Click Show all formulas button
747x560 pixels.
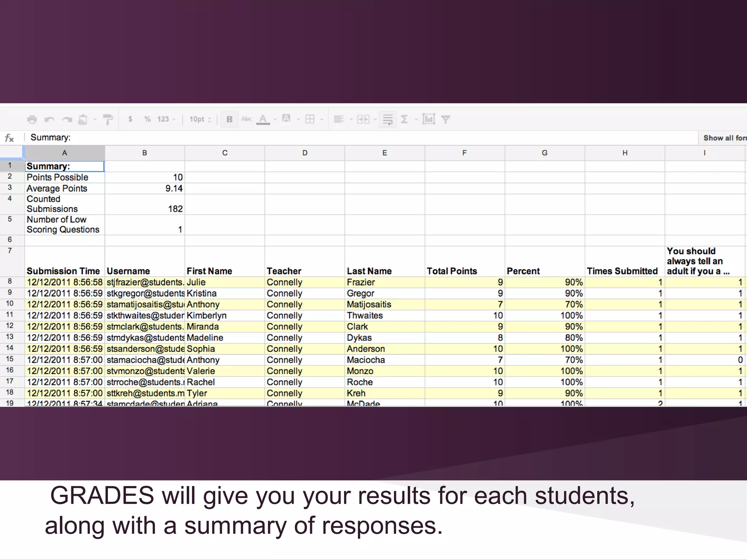coord(723,138)
